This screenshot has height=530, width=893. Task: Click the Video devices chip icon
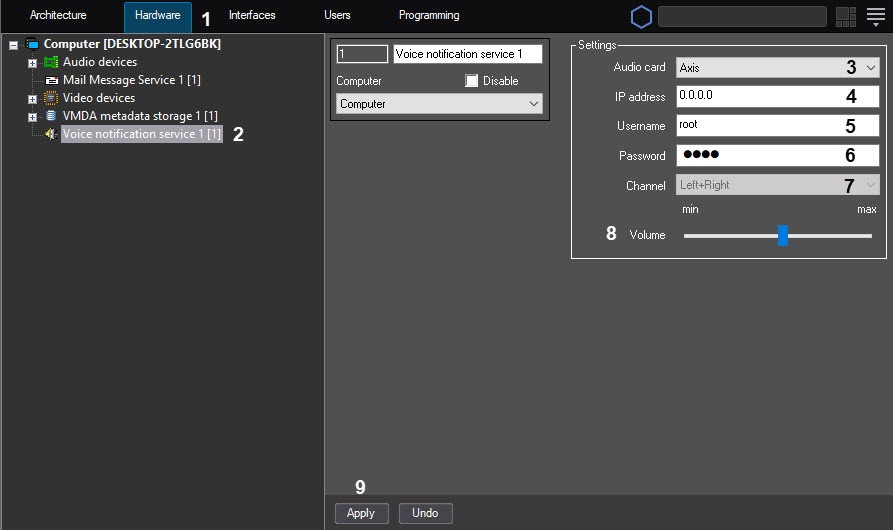51,98
